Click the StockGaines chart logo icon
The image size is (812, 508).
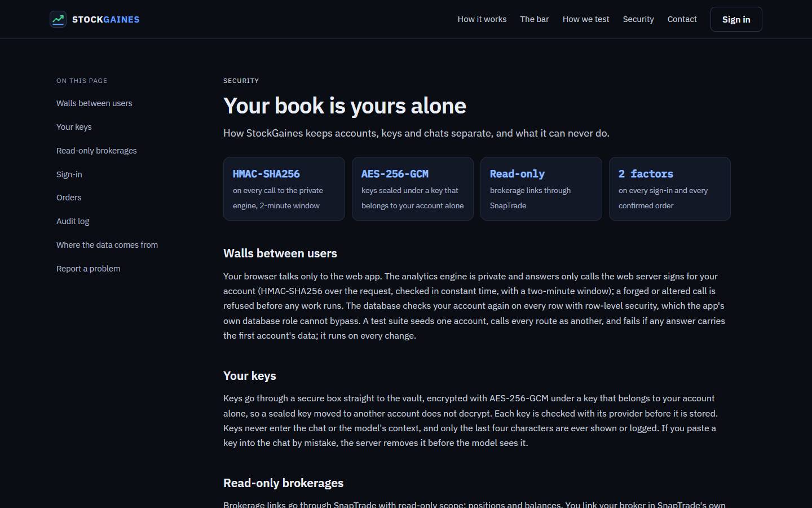pos(58,19)
